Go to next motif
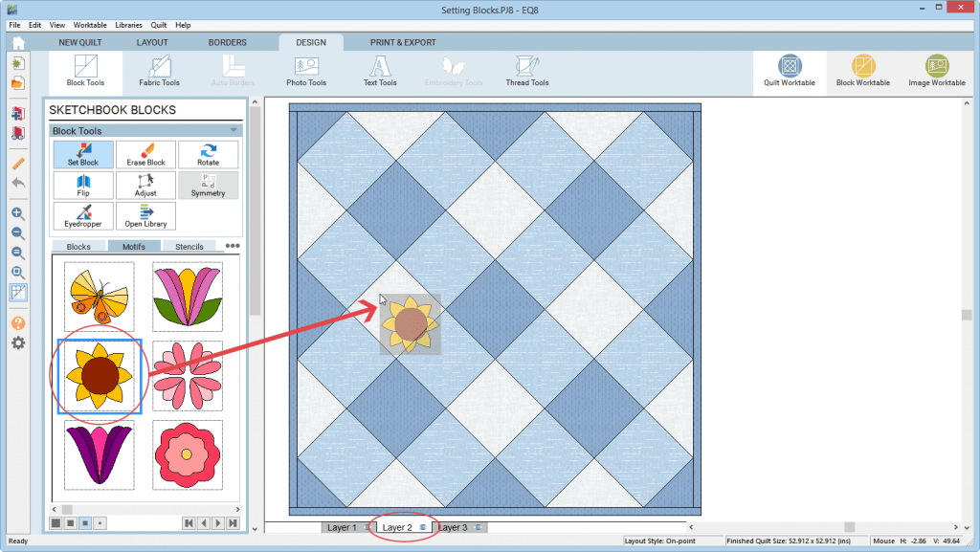This screenshot has width=980, height=552. click(x=218, y=523)
